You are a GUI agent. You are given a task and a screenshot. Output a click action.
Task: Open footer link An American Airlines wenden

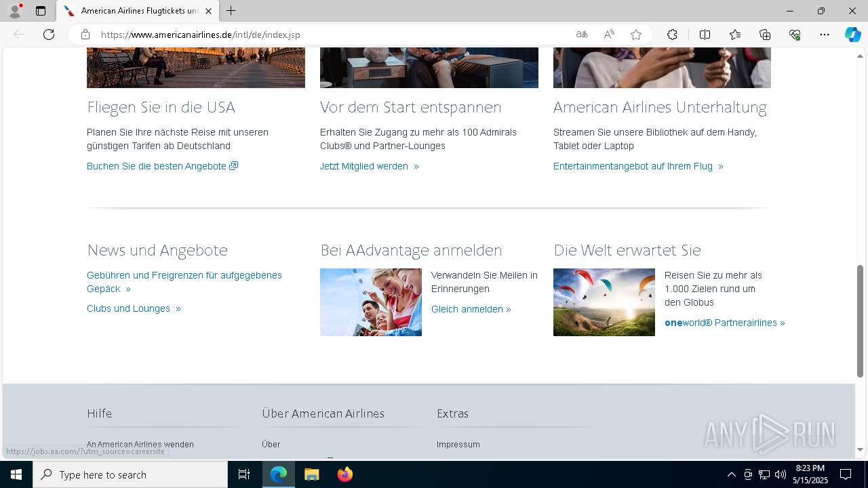[x=140, y=444]
